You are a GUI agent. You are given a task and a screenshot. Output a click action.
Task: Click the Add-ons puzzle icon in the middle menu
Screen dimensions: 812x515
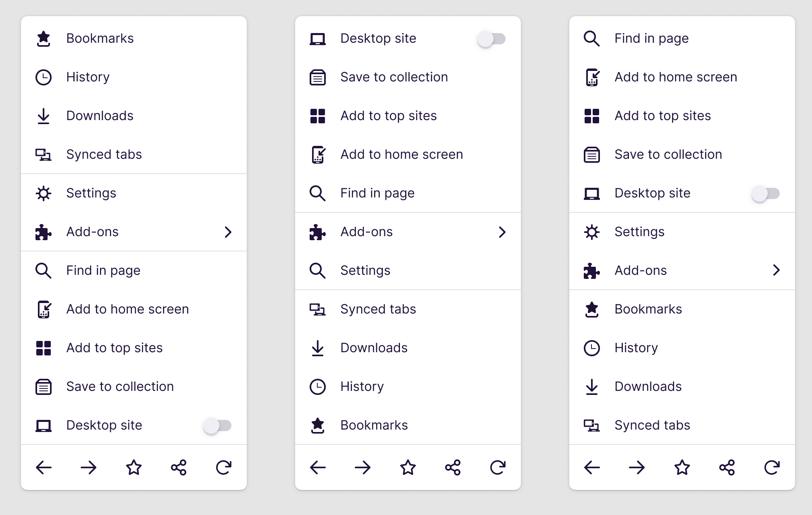tap(318, 232)
